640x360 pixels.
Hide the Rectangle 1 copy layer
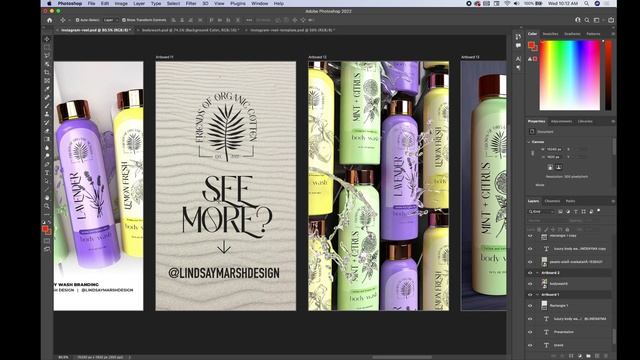530,236
